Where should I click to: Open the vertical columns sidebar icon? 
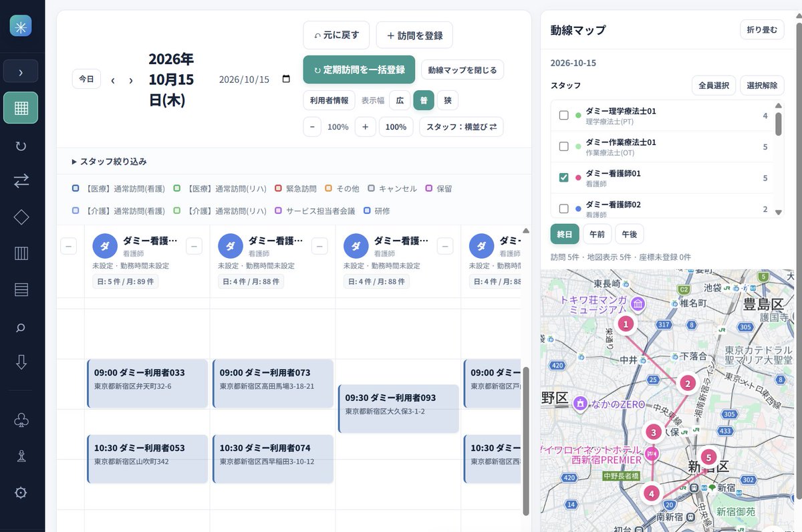click(x=21, y=253)
